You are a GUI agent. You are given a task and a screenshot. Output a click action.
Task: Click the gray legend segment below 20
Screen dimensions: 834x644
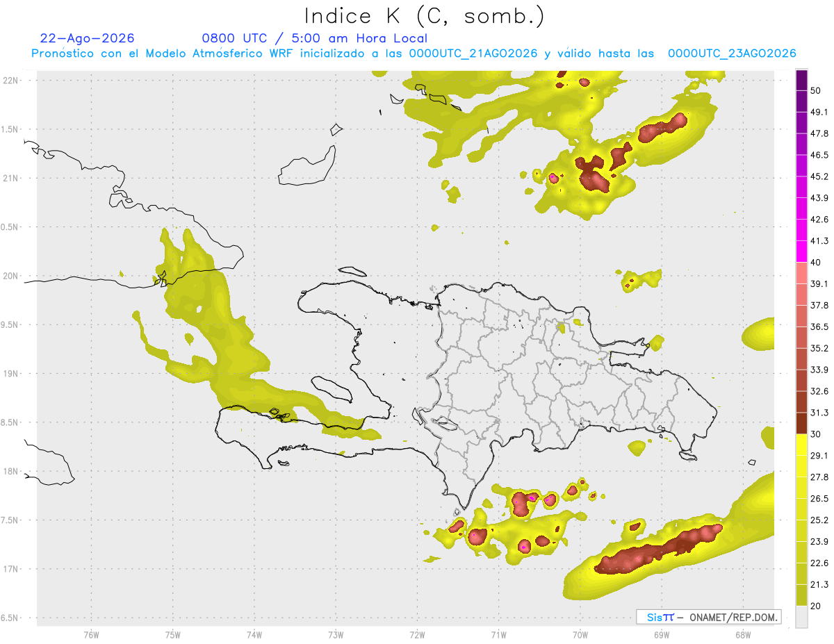[x=801, y=617]
